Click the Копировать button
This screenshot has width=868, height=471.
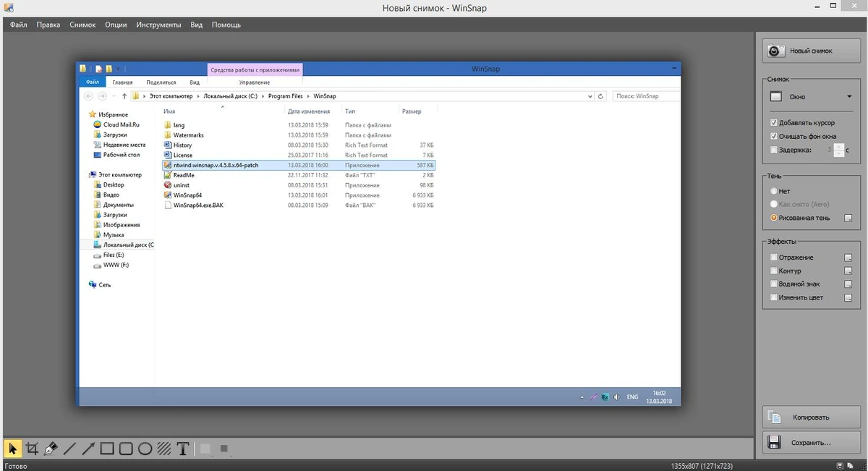pos(811,417)
